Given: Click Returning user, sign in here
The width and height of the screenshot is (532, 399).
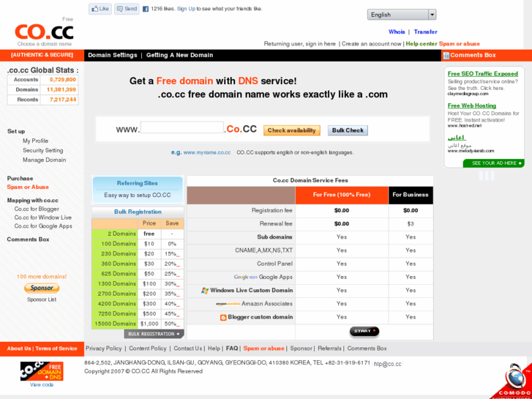Looking at the screenshot, I should point(299,44).
